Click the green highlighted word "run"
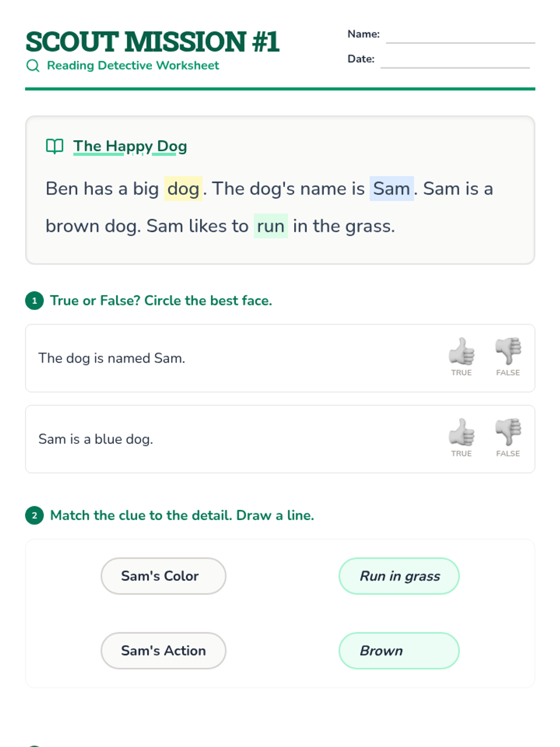 [271, 226]
